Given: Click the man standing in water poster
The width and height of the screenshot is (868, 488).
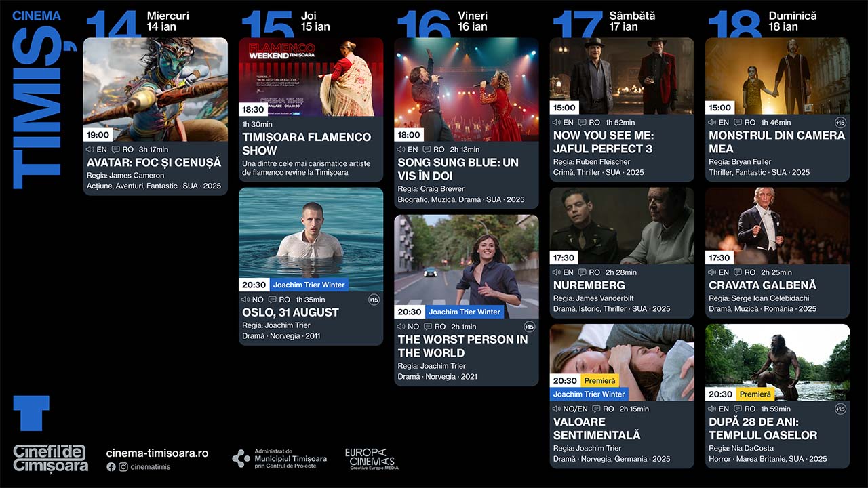Looking at the screenshot, I should tap(311, 239).
